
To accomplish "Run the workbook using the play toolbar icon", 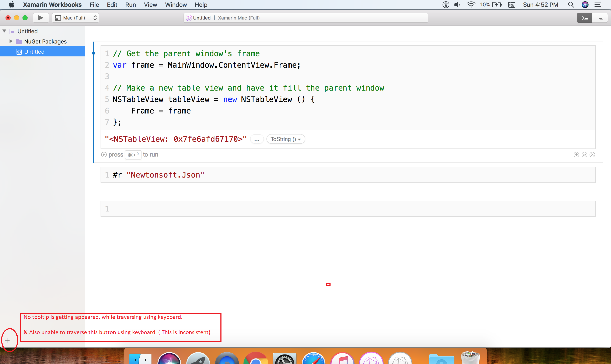I will coord(41,18).
